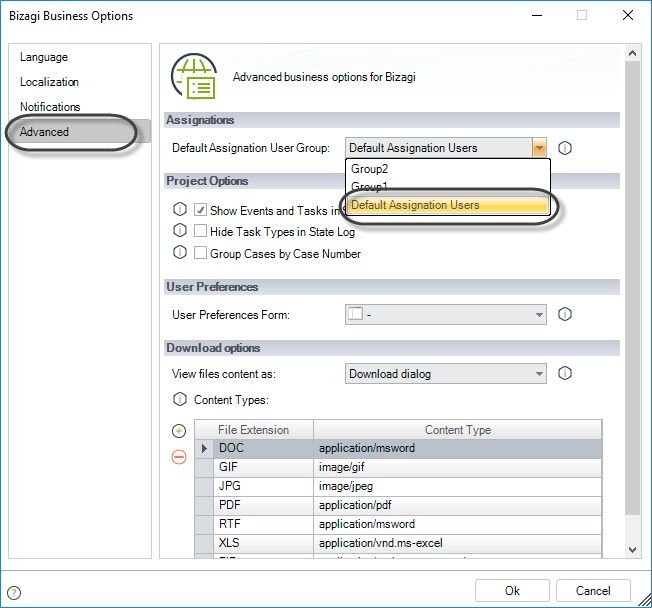
Task: Click the image/jpeg content type cell
Action: (457, 486)
